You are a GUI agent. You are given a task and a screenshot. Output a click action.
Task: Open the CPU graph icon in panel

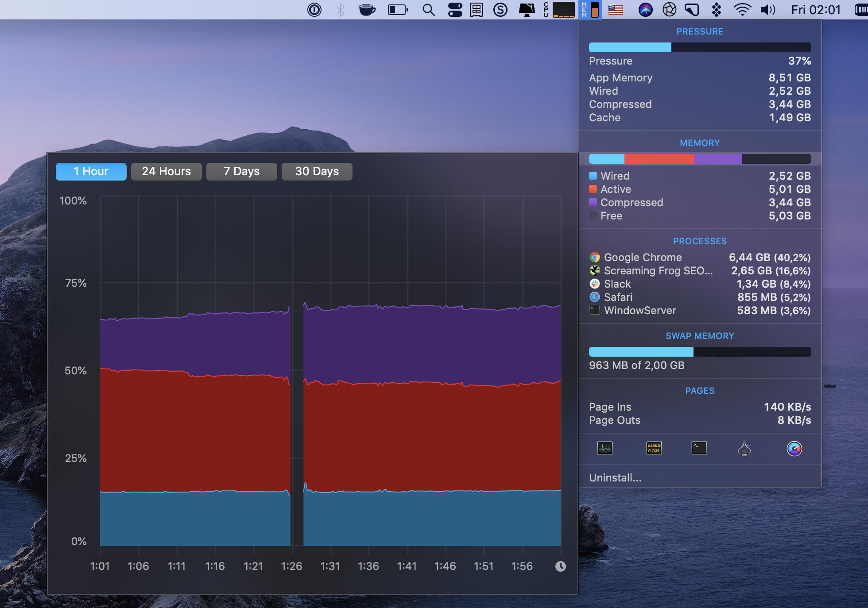point(604,449)
